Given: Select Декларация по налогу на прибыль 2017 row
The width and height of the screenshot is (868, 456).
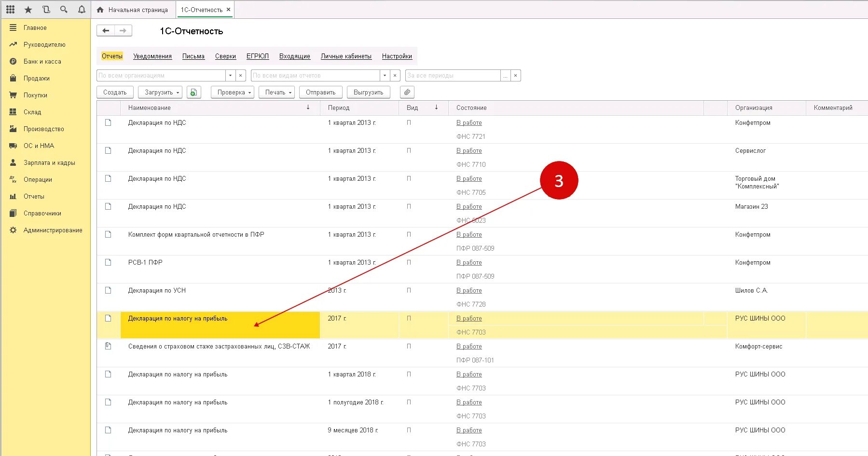Looking at the screenshot, I should click(482, 325).
